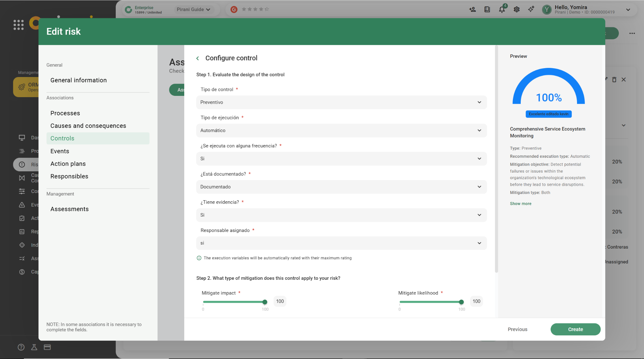644x359 pixels.
Task: Expand the Responsable asignado dropdown
Action: (x=341, y=243)
